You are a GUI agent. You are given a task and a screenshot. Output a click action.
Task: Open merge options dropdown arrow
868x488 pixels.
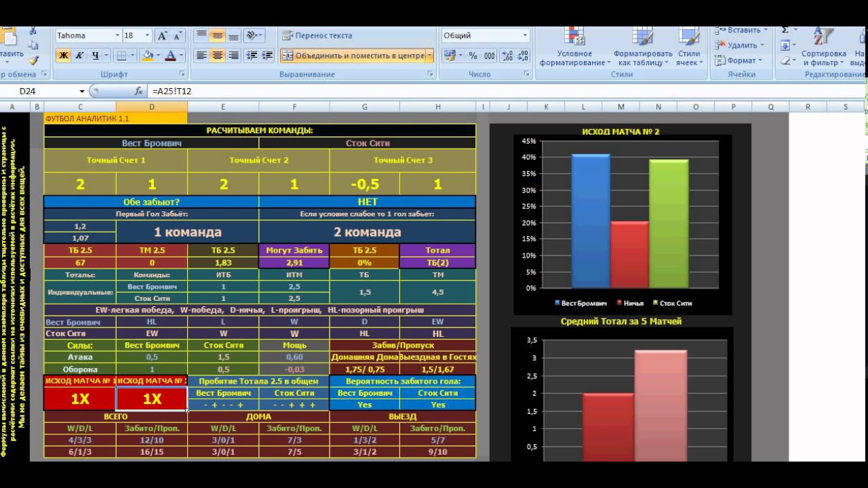point(430,56)
